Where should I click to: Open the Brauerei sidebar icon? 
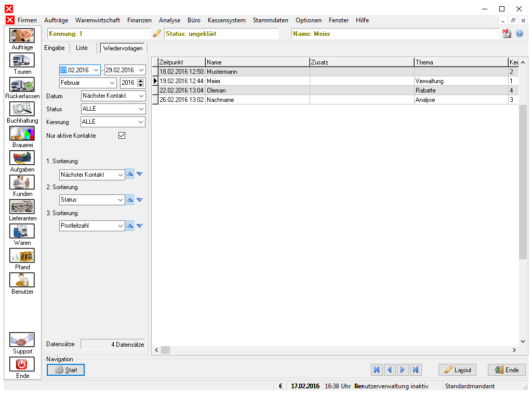(x=22, y=134)
